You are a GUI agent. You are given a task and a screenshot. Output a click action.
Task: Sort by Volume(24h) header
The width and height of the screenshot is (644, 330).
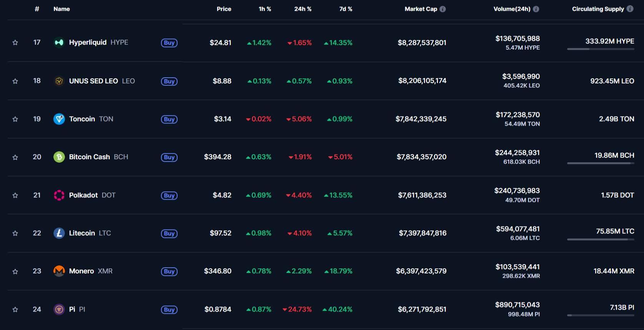pos(512,9)
